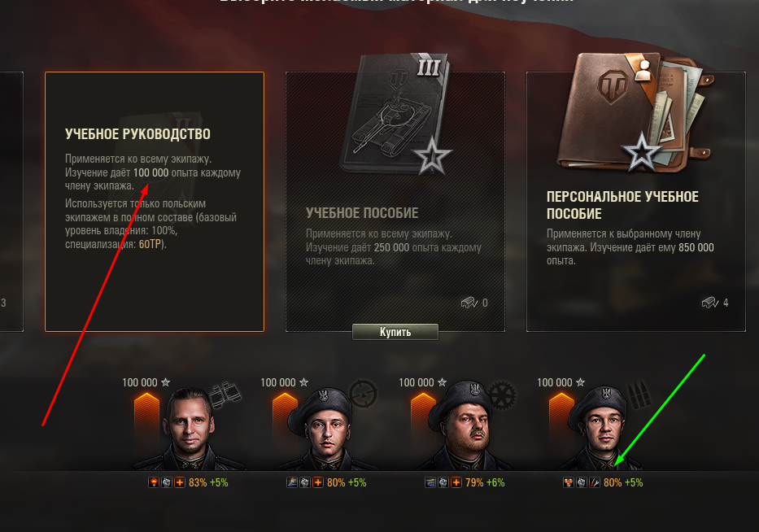Click the loader's first skill icon
This screenshot has width=759, height=532.
point(569,482)
